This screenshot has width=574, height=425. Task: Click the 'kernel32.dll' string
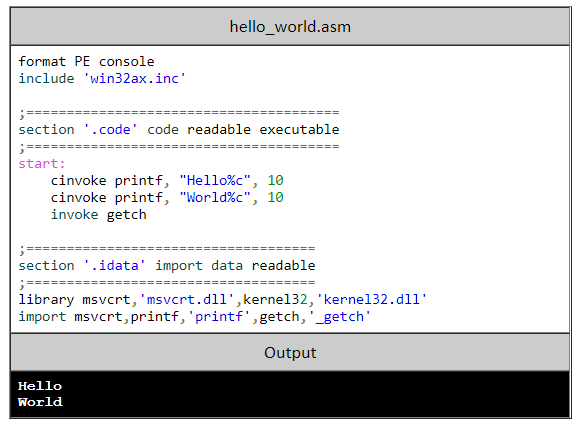(x=371, y=299)
